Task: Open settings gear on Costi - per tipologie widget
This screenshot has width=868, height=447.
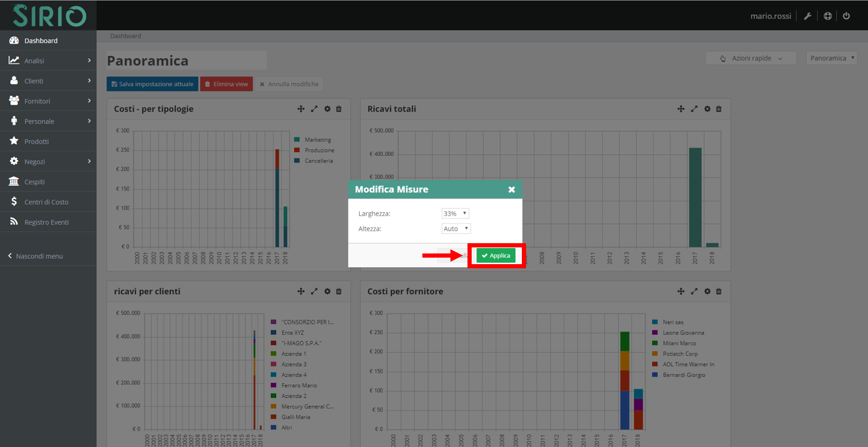Action: pos(327,109)
